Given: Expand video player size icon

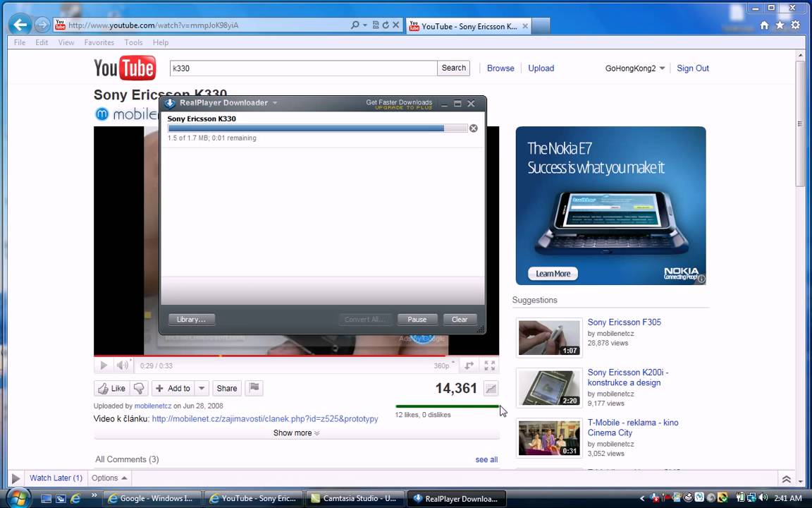Looking at the screenshot, I should coord(469,365).
